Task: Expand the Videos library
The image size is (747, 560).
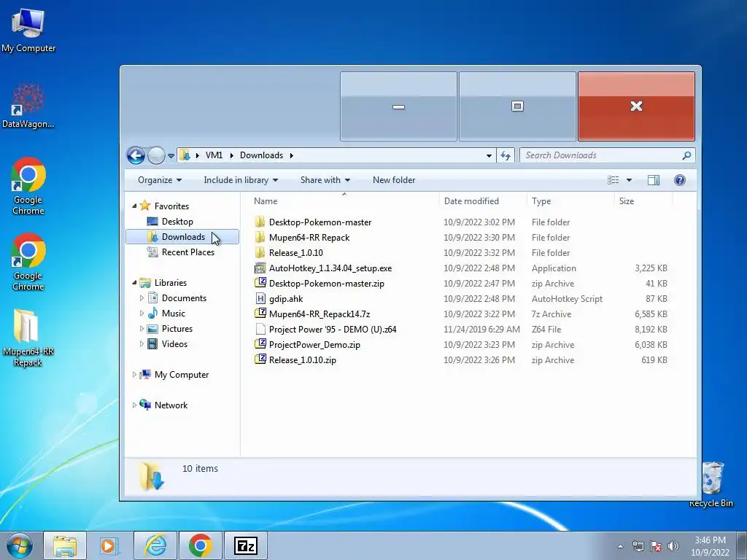Action: pos(142,344)
